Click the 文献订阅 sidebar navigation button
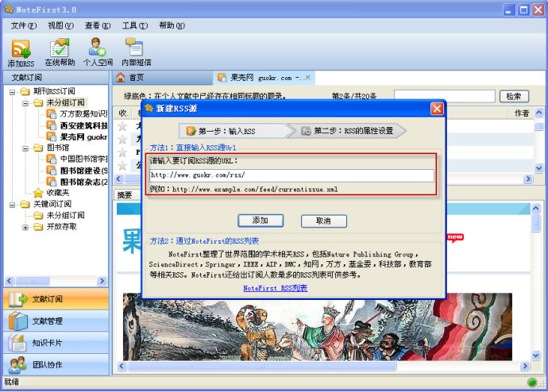Viewport: 548px width, 392px height. (x=56, y=299)
